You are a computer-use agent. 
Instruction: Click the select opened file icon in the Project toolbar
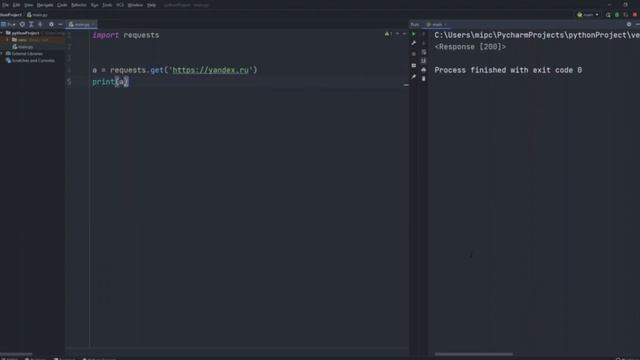click(x=22, y=24)
